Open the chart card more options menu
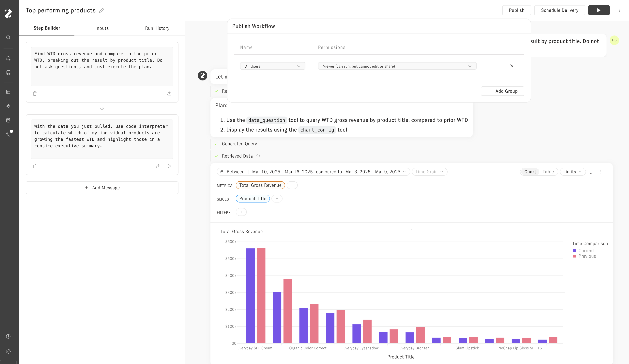Viewport: 629px width, 364px height. (x=601, y=172)
